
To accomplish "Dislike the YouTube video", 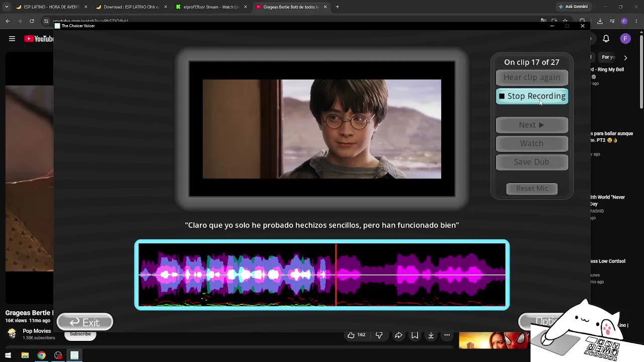I will [379, 335].
